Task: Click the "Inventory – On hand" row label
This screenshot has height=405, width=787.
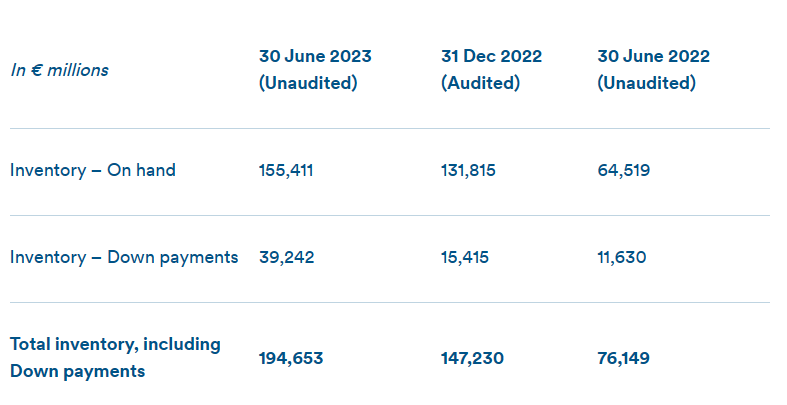Action: [93, 170]
